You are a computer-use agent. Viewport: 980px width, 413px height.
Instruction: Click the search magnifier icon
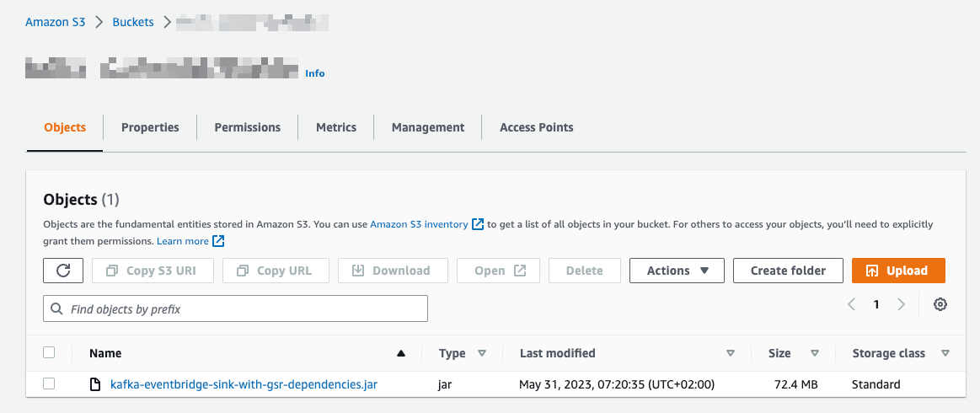[56, 308]
